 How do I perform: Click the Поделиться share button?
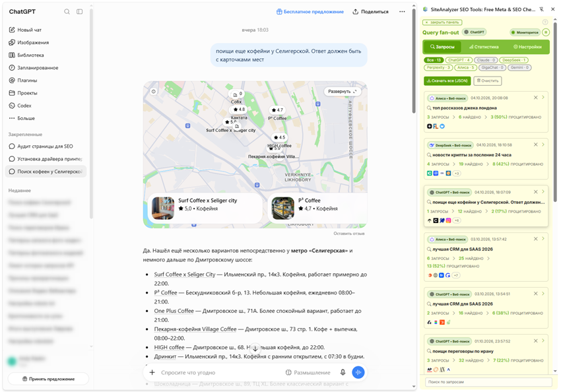tap(370, 11)
